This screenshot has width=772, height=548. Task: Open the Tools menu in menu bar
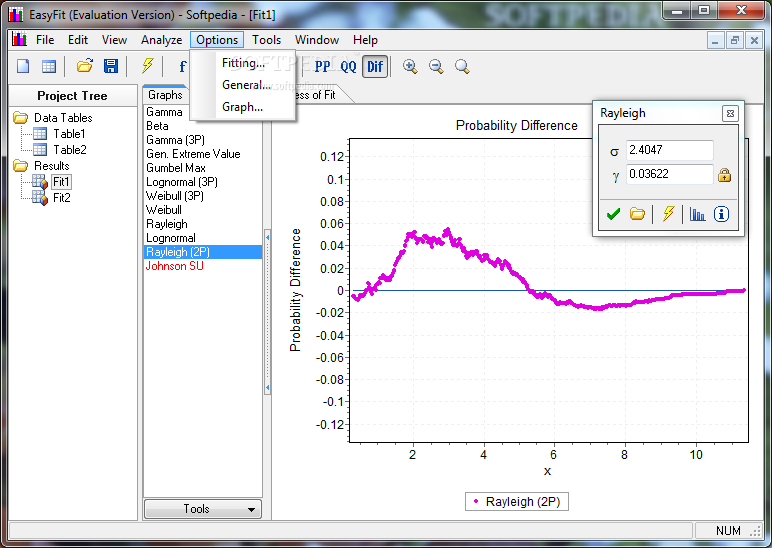pyautogui.click(x=266, y=40)
